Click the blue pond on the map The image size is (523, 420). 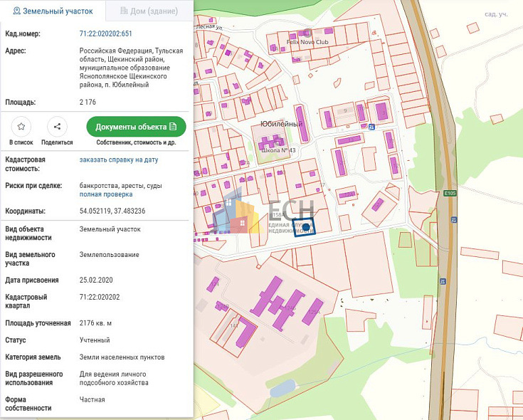pos(282,388)
